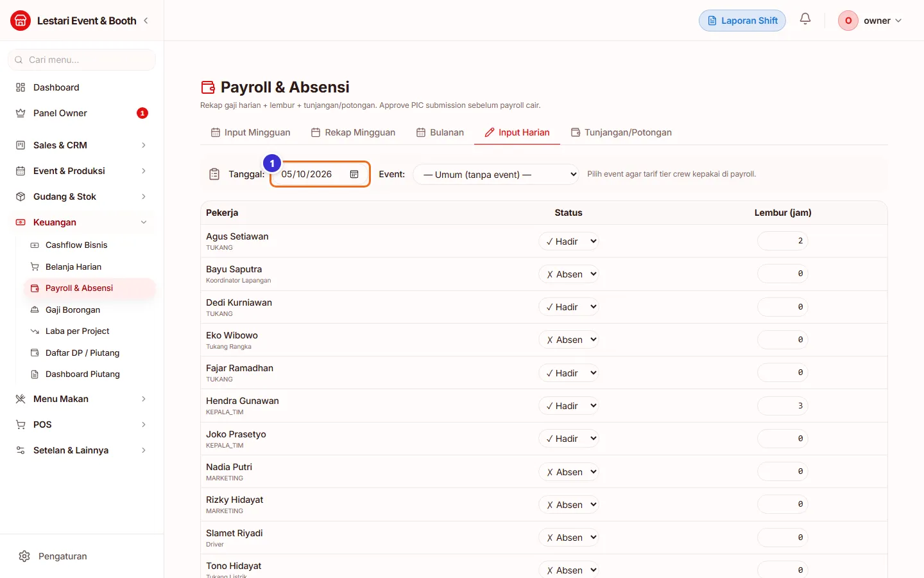
Task: Switch to the Tunjangan/Potongan tab
Action: (x=621, y=132)
